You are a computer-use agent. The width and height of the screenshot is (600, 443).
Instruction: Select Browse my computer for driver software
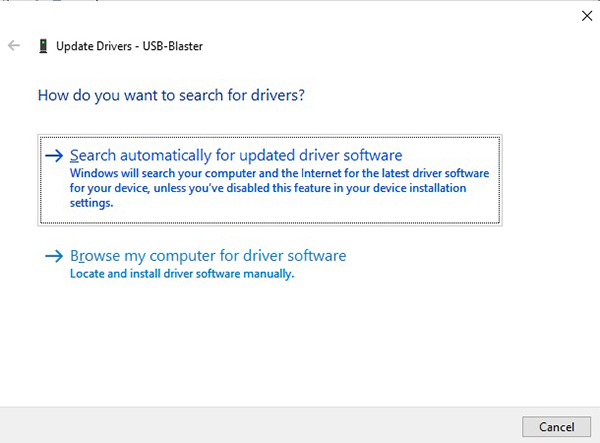click(208, 256)
